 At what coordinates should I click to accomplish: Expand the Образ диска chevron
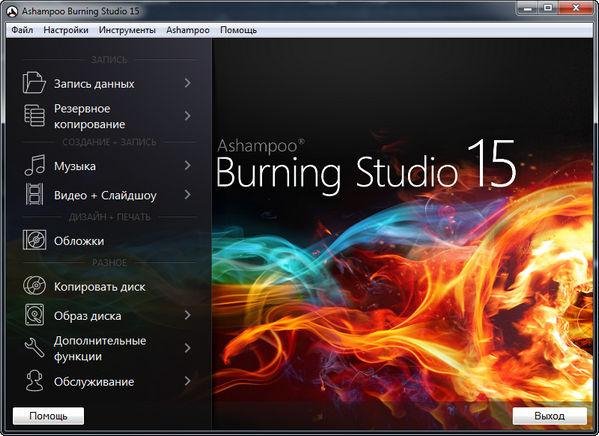pos(188,315)
